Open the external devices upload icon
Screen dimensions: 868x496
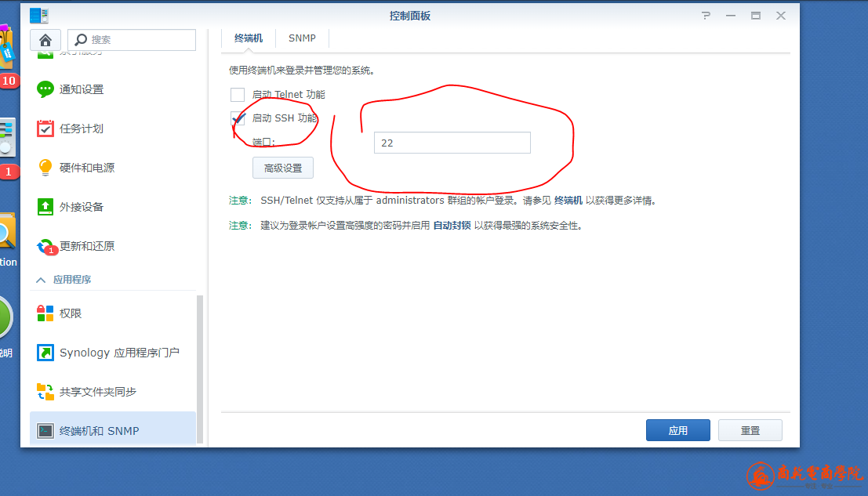45,207
